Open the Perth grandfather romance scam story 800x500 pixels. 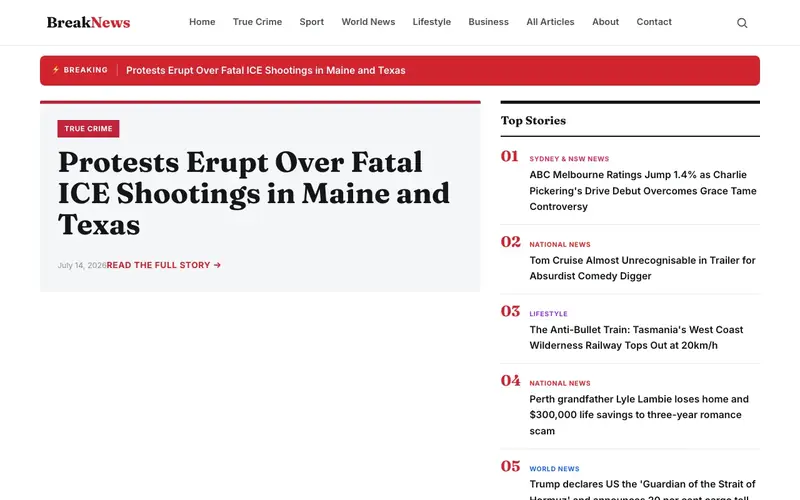coord(639,415)
